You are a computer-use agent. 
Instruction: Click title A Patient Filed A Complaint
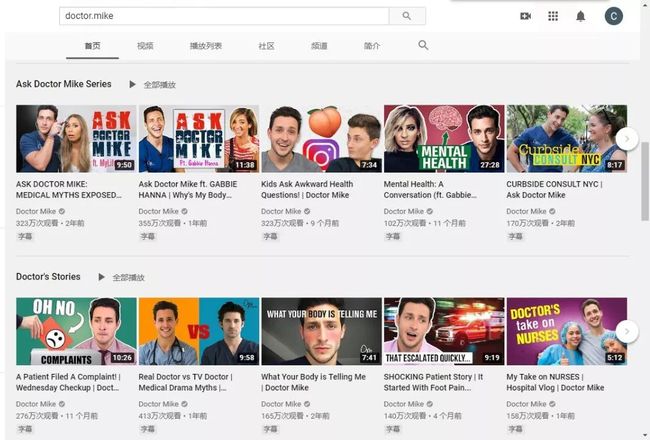[x=68, y=382]
